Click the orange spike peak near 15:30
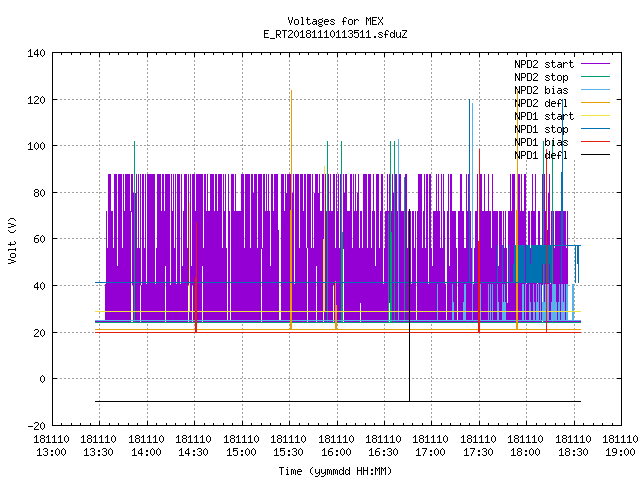 coord(291,91)
